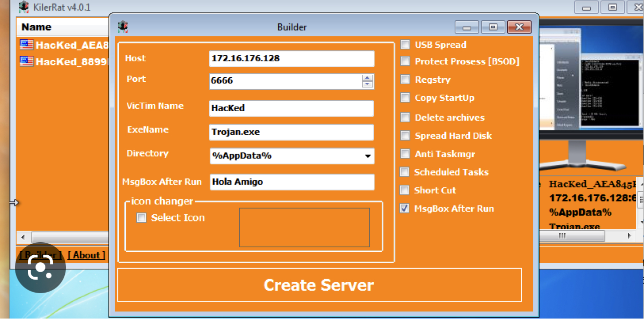
Task: Maximize the KilerRat main window
Action: click(612, 7)
